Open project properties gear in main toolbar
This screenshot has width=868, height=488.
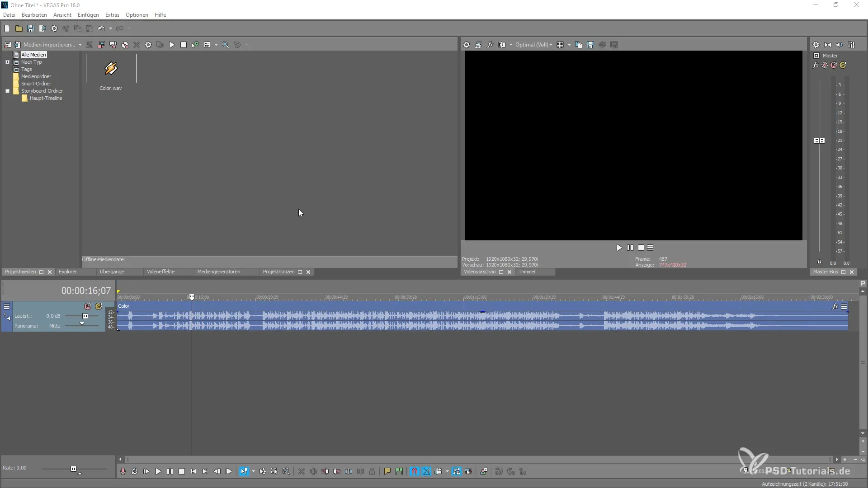[54, 28]
